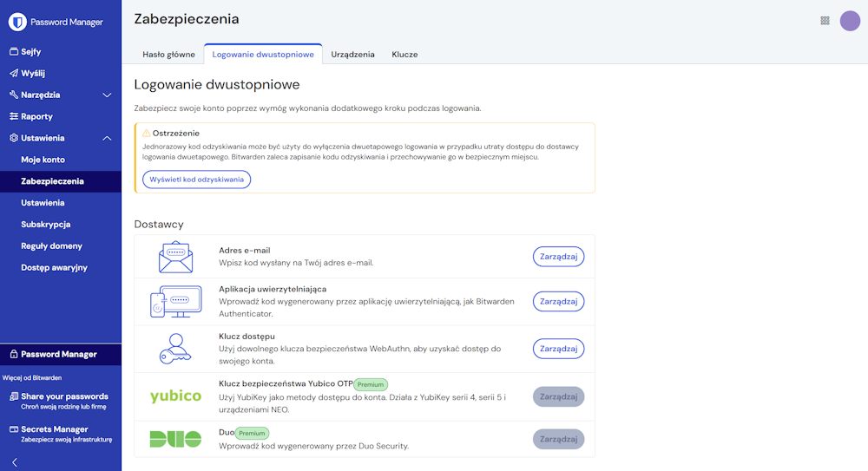This screenshot has width=868, height=471.
Task: Click the Secrets Manager icon
Action: tap(14, 429)
